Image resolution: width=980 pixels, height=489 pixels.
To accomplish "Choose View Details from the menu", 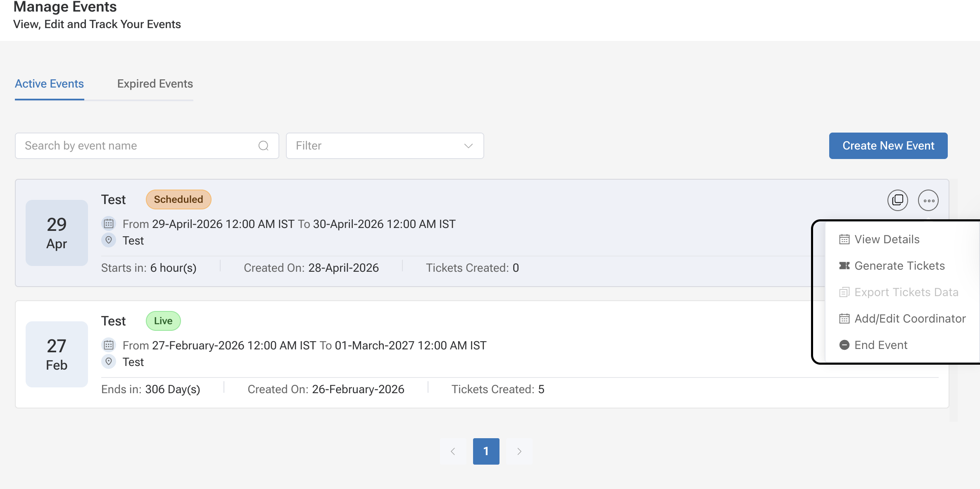I will pyautogui.click(x=902, y=240).
